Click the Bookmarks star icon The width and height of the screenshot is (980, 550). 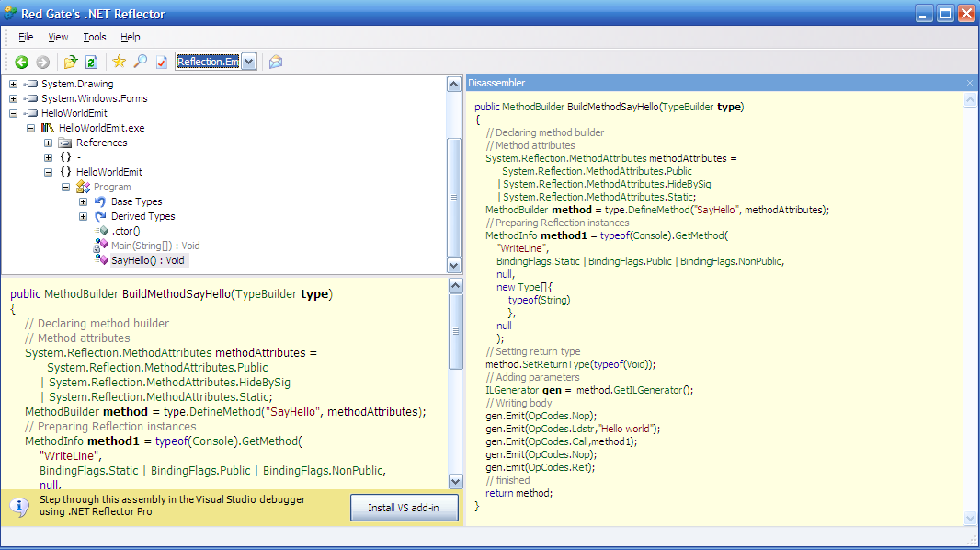119,62
